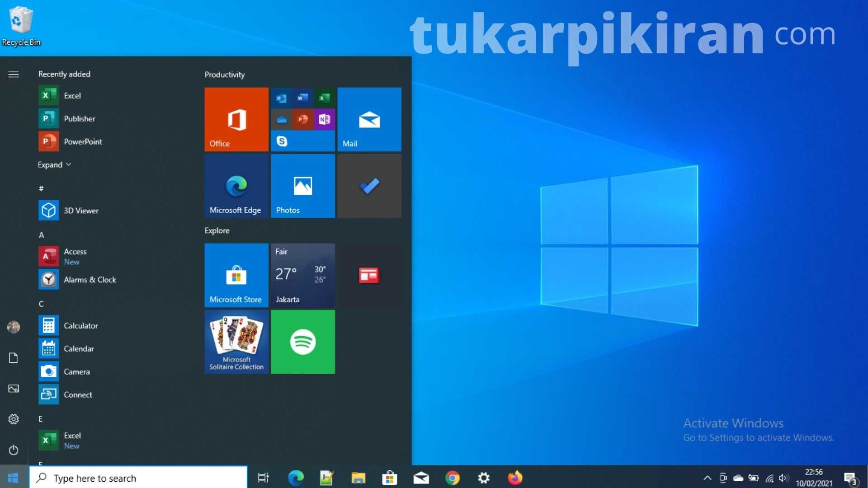Open the To Do checkmark tile
The image size is (868, 488).
(369, 186)
